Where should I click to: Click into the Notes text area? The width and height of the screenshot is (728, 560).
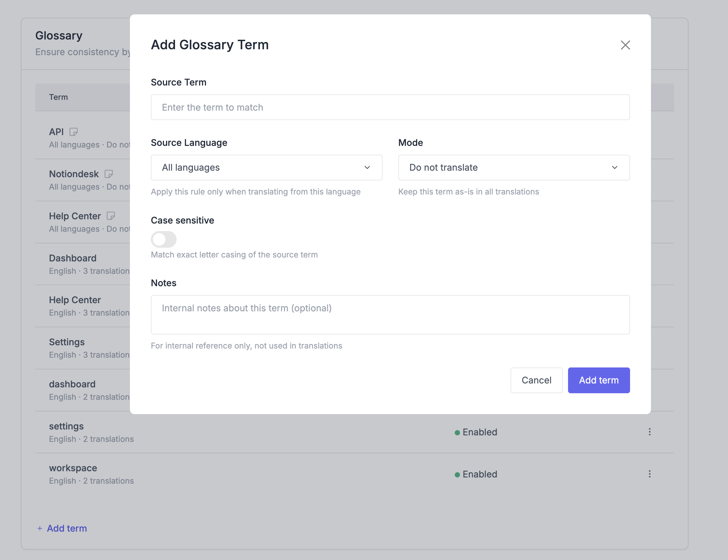point(390,315)
